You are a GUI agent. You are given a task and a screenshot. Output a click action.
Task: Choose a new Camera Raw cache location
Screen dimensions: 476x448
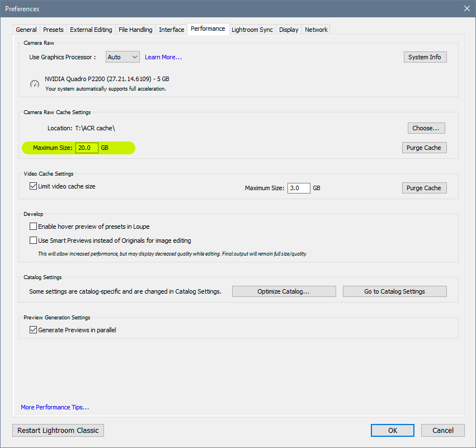(426, 128)
